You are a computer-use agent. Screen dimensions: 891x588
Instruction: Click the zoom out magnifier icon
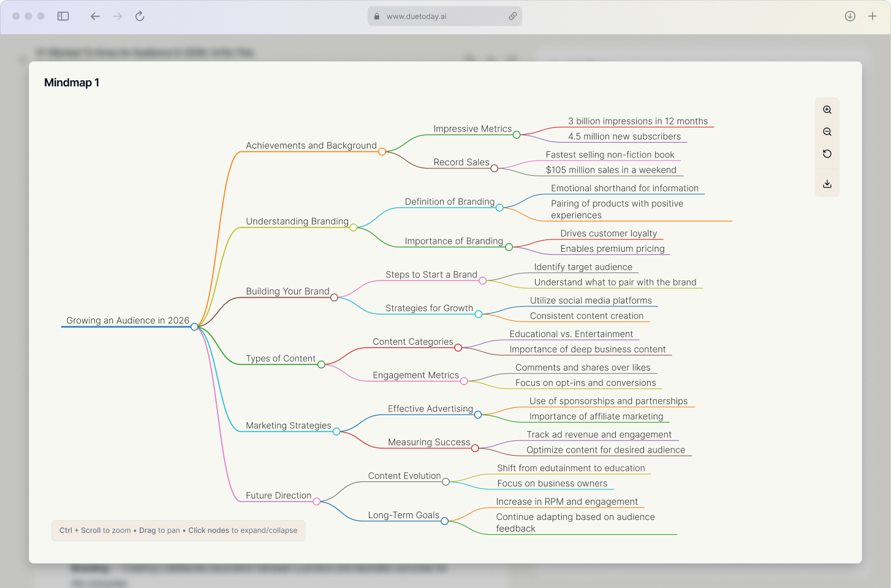click(827, 131)
